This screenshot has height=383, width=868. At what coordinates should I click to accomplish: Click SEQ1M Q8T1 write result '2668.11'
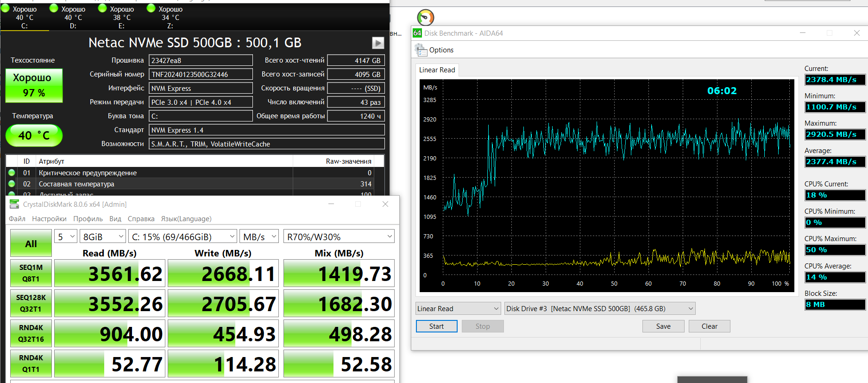coord(223,274)
